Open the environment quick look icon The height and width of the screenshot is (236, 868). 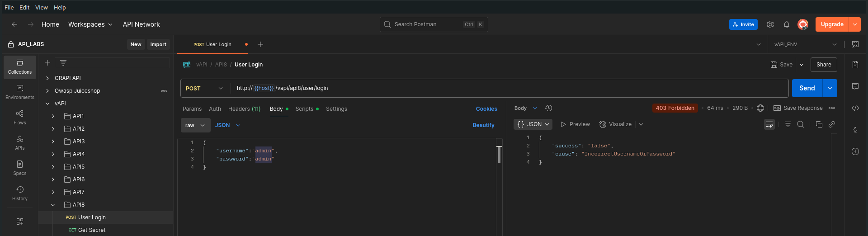tap(855, 44)
